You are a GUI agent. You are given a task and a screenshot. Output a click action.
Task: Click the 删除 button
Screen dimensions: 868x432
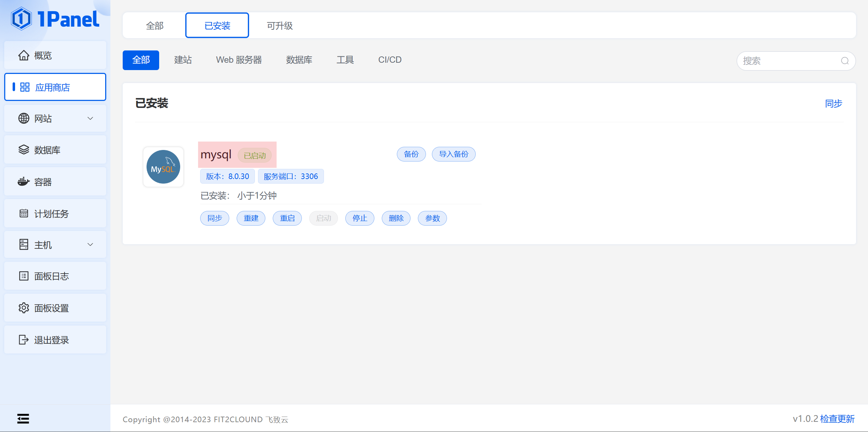point(396,218)
